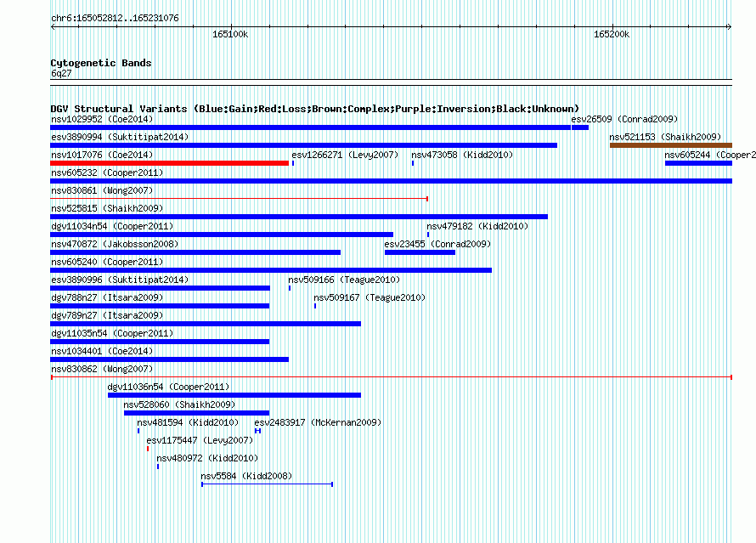Click the 165200k ruler tick label
The image size is (756, 543).
(x=612, y=34)
